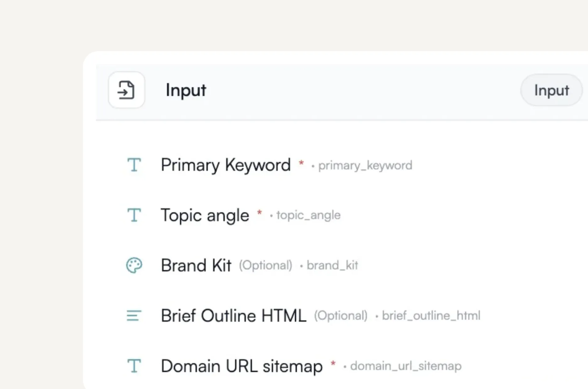Click the Optional tag next to Brand Kit

[266, 265]
